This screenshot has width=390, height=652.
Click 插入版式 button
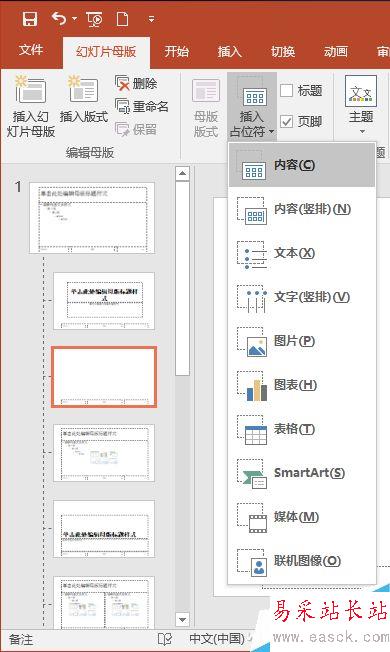[x=84, y=99]
